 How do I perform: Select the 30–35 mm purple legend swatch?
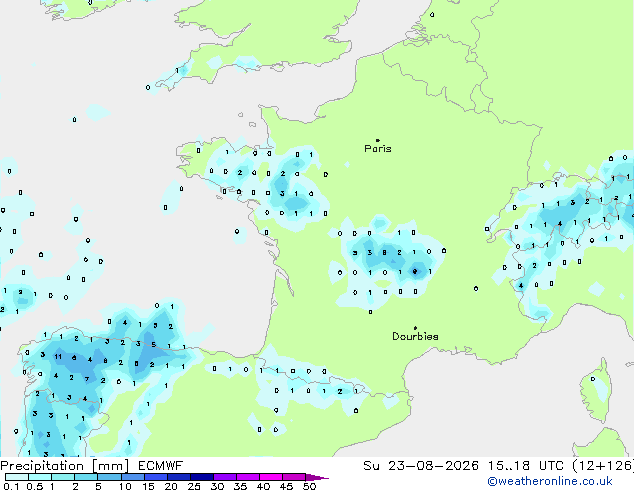(x=224, y=477)
